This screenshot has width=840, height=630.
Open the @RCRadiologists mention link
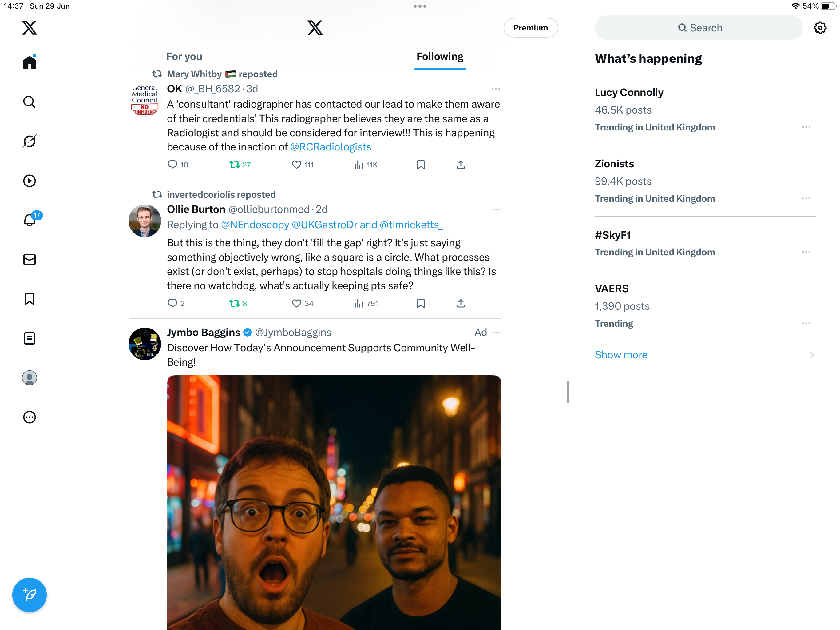coord(331,147)
